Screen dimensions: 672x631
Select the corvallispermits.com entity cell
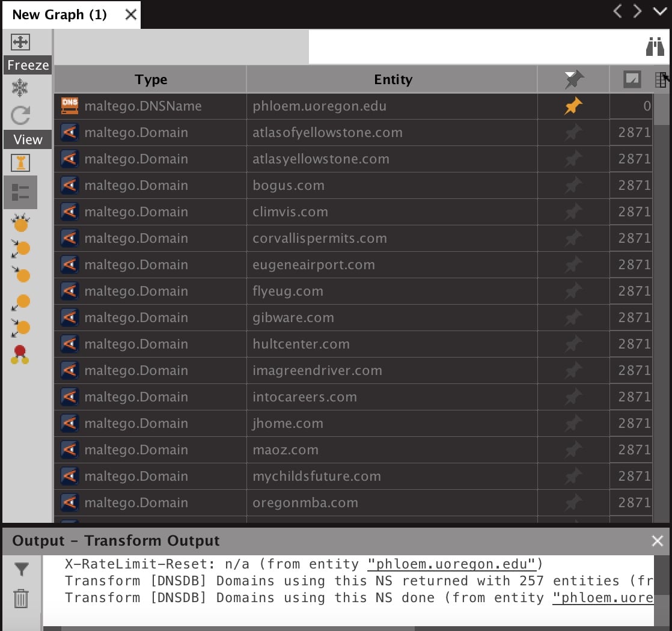pyautogui.click(x=392, y=238)
